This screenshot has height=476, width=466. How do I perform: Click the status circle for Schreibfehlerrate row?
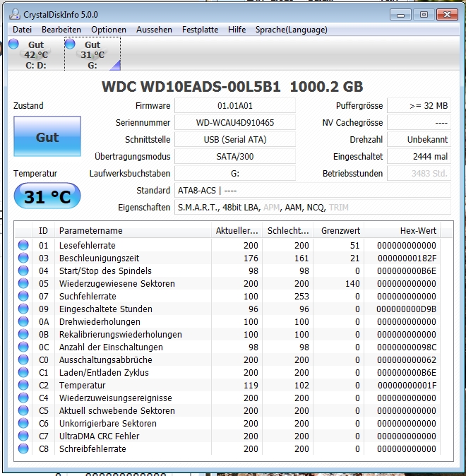[x=23, y=448]
